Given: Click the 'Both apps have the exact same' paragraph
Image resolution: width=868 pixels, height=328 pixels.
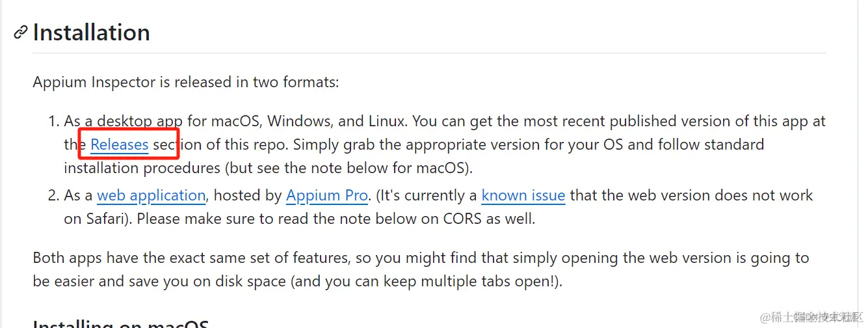Looking at the screenshot, I should pos(421,269).
